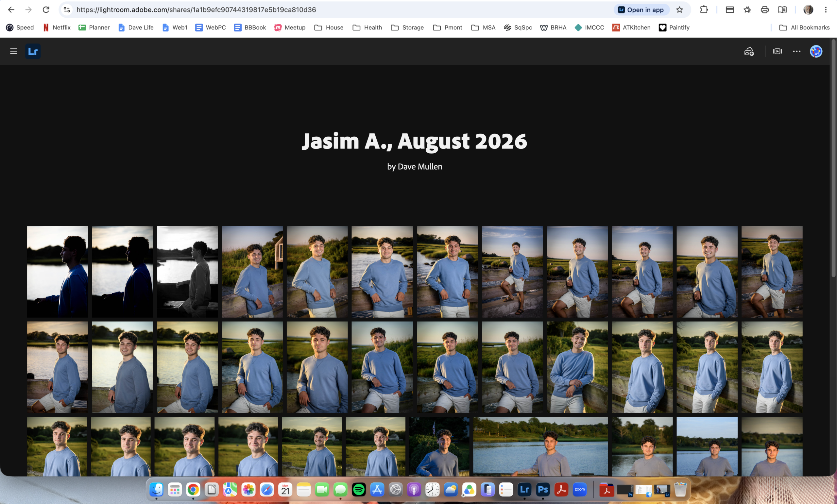This screenshot has height=504, width=837.
Task: Open BRHA bookmark
Action: 553,27
